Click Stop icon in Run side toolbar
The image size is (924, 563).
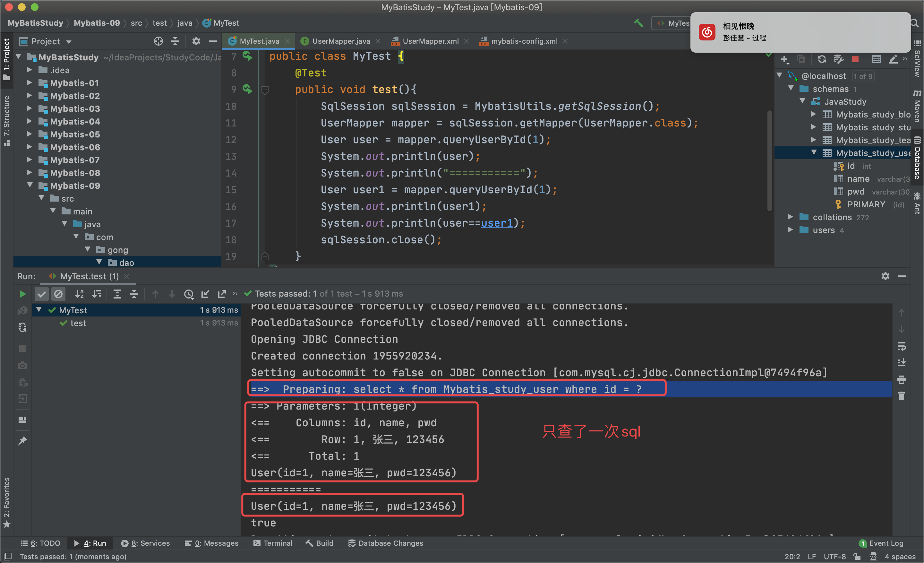coord(22,349)
